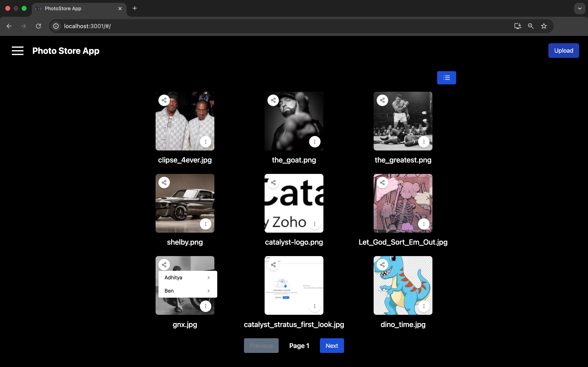Go to the Next page

[x=332, y=346]
